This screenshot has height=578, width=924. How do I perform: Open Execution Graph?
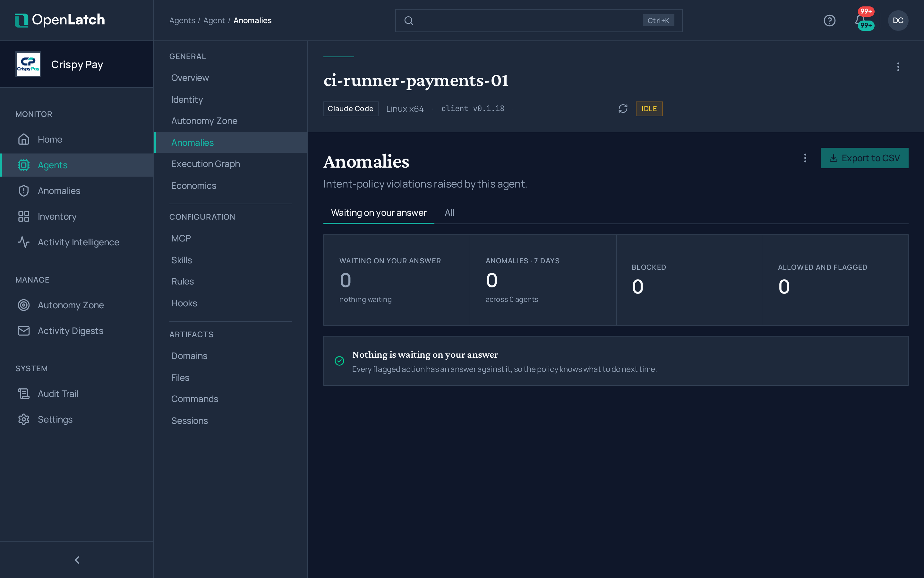point(231,164)
